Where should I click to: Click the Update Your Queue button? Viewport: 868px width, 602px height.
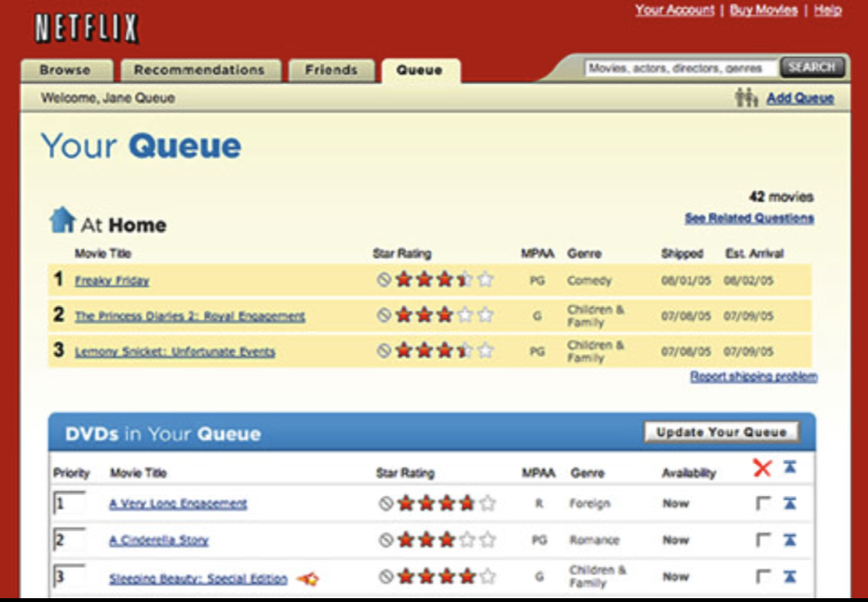(x=721, y=432)
